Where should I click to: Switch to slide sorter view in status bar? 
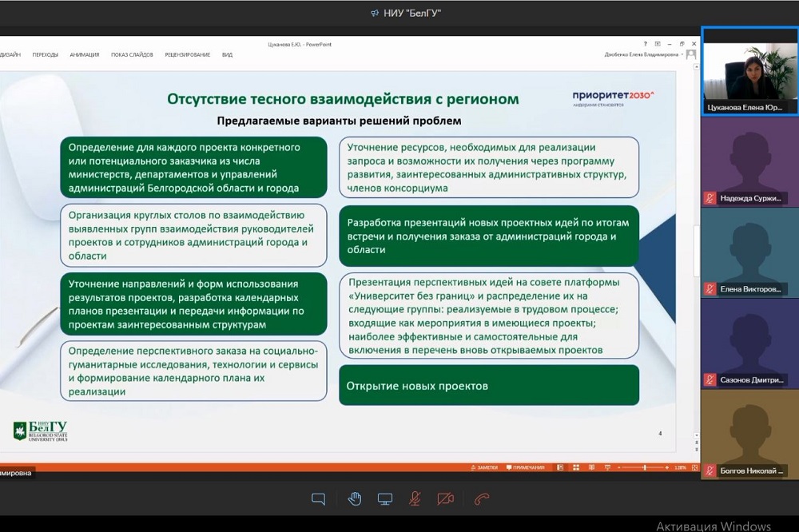tap(575, 467)
